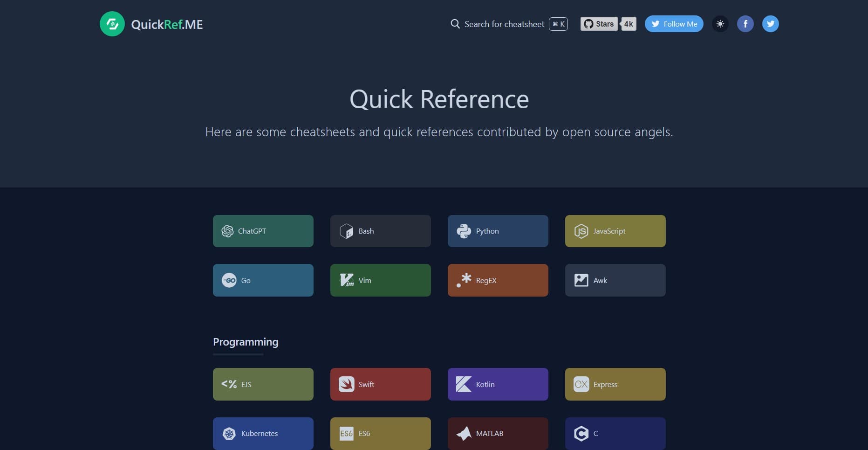Click the Bash terminal icon
The height and width of the screenshot is (450, 868).
(346, 231)
